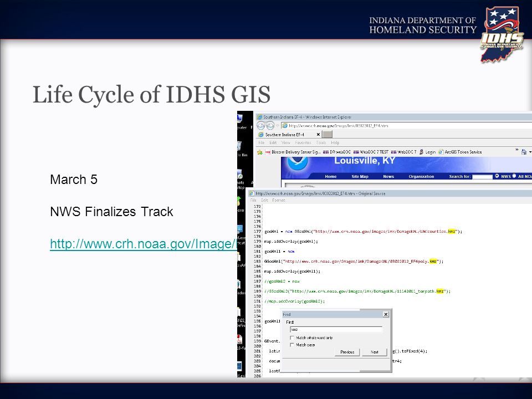Open Site Map in the NWS navigation bar
The width and height of the screenshot is (532, 399).
(360, 176)
